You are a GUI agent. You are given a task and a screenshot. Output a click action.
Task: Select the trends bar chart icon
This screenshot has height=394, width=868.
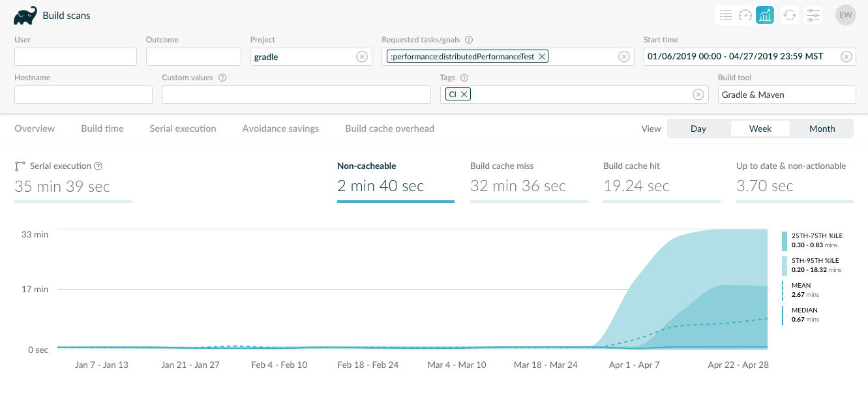click(x=765, y=15)
